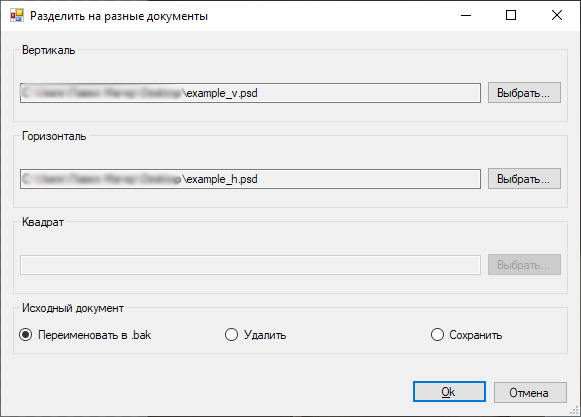
Task: Click the application icon in the title bar
Action: (17, 16)
